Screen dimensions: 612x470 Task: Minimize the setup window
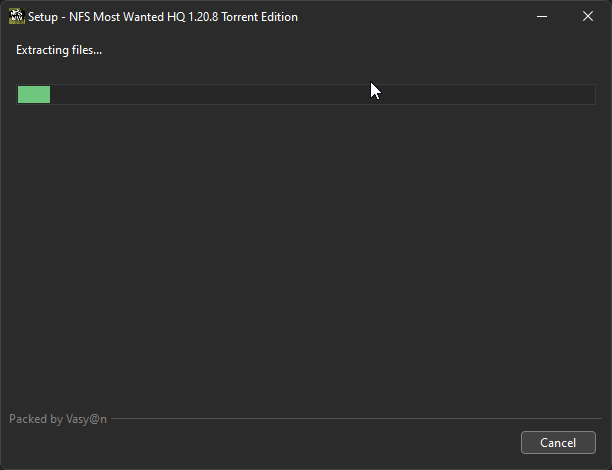pos(542,16)
